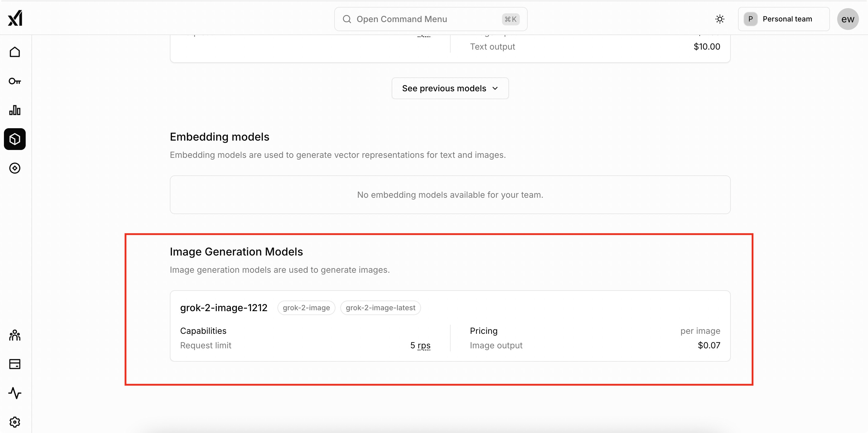Click the 'Request limit' label
868x433 pixels.
coord(206,345)
